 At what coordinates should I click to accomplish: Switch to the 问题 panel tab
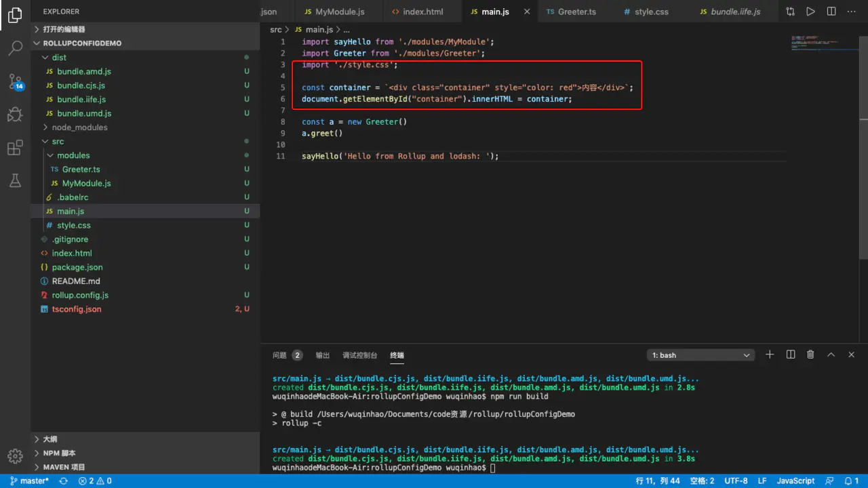(x=279, y=355)
